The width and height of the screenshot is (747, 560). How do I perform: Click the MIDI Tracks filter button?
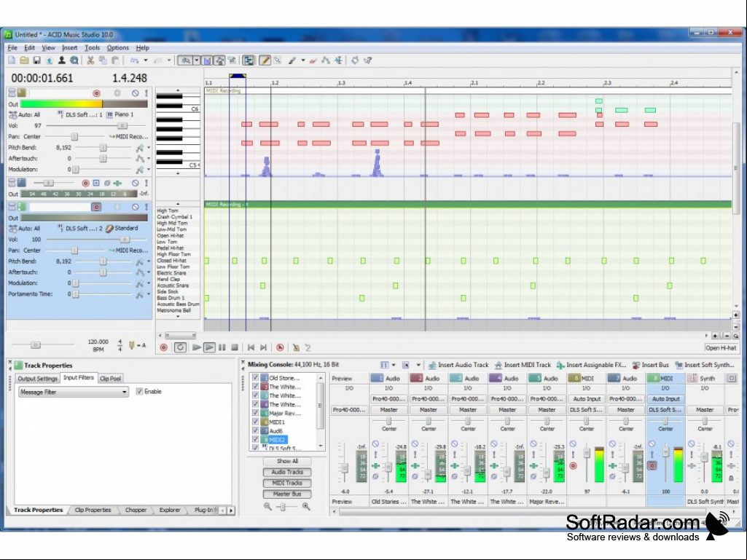(x=287, y=483)
